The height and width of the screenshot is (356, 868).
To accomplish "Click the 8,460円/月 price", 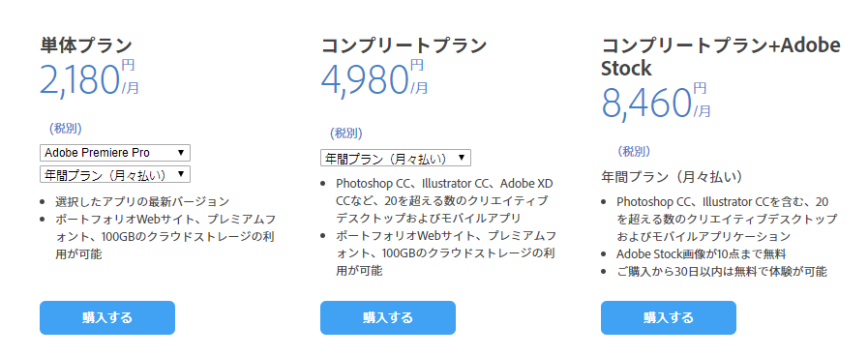I will click(656, 102).
